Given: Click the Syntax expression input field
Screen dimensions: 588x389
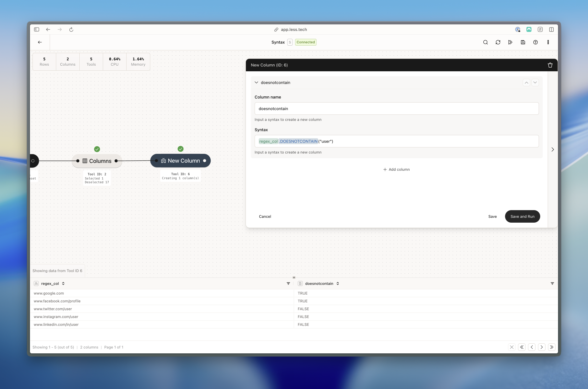Looking at the screenshot, I should [x=396, y=141].
